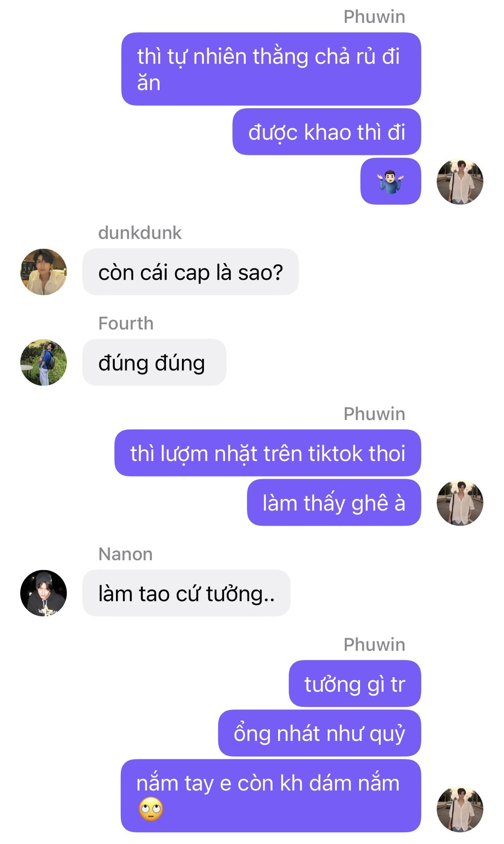Select 'thì lượm nhặt trên tiktok thoi' bubble
The image size is (504, 844).
(x=268, y=453)
